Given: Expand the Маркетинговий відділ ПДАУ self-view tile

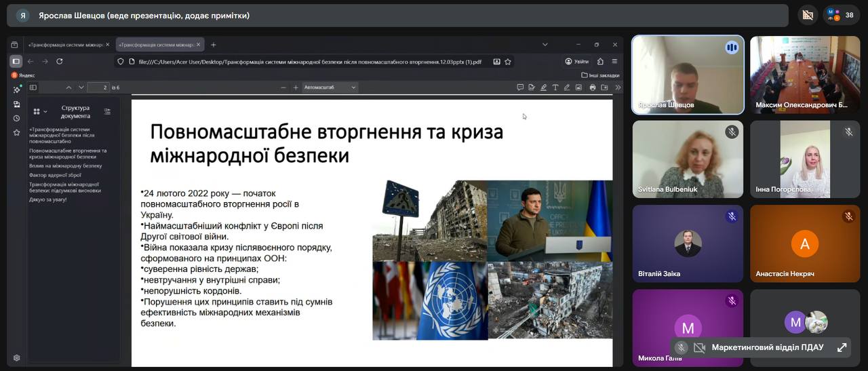Looking at the screenshot, I should 842,347.
